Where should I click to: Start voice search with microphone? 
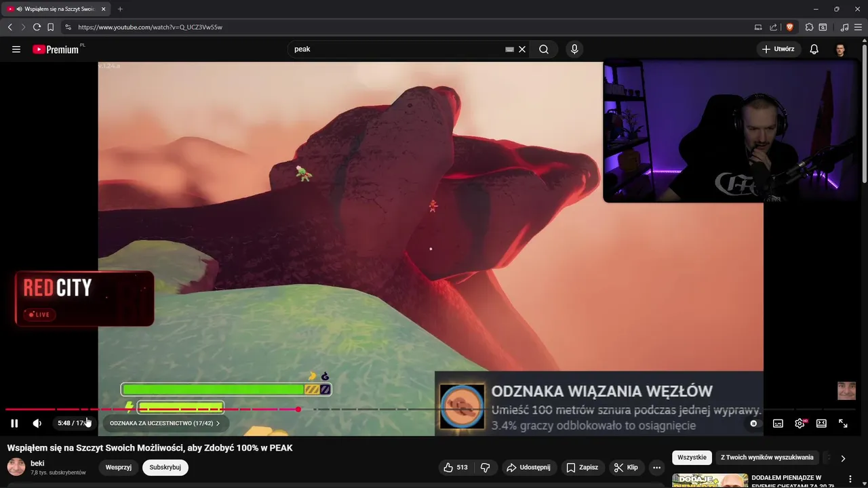coord(574,49)
